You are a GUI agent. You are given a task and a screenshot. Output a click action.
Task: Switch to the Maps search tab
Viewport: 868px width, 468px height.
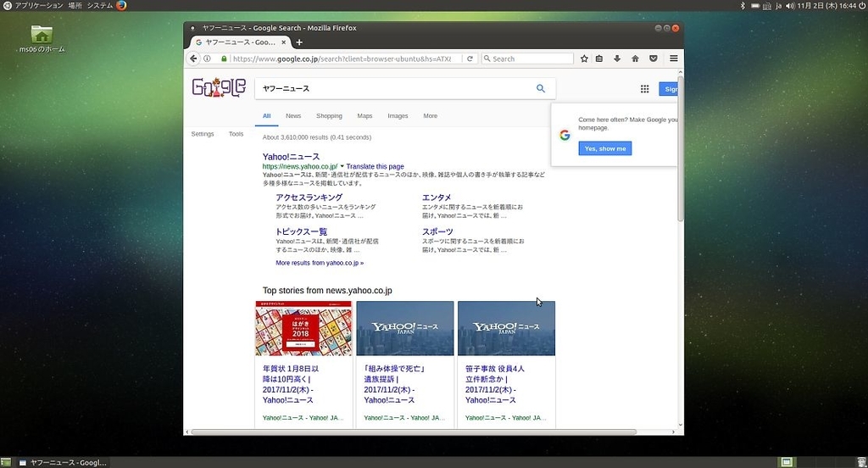(x=364, y=116)
